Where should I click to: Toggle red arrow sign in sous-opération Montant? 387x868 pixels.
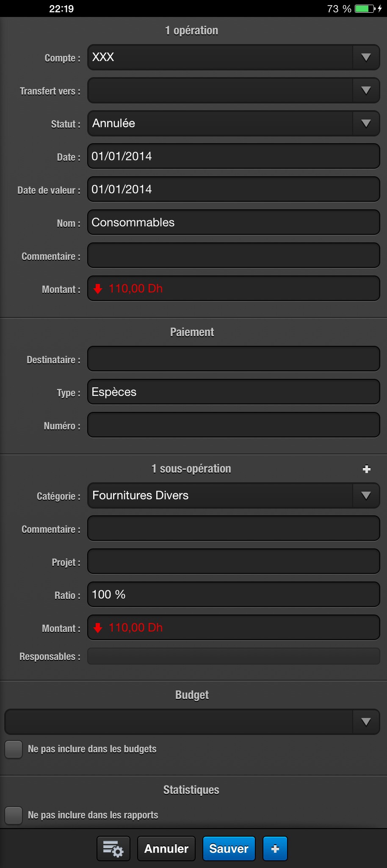98,628
